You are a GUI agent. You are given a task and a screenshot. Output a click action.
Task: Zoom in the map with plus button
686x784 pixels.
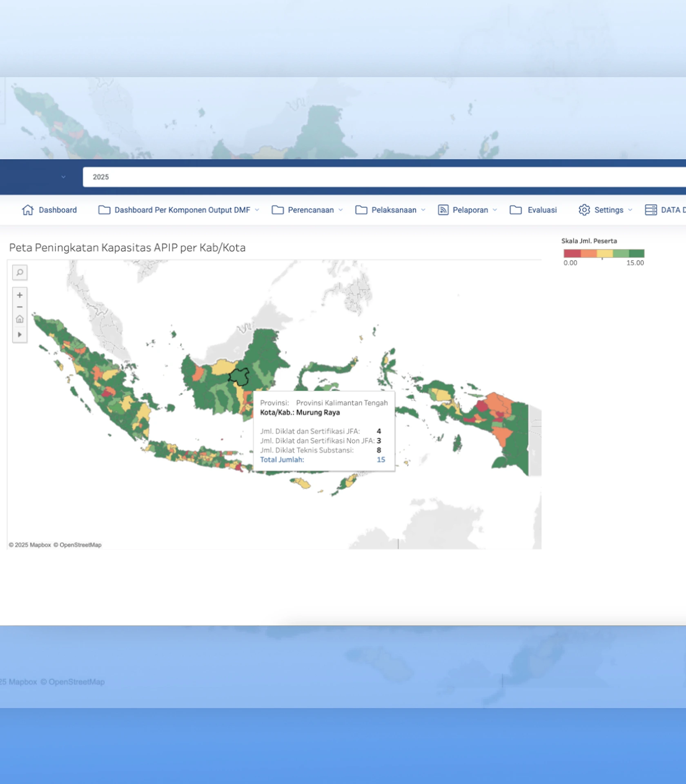(20, 295)
